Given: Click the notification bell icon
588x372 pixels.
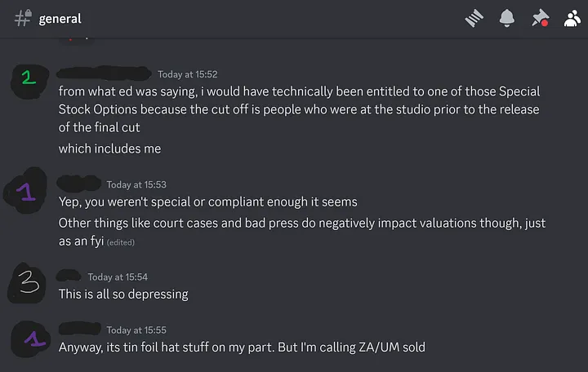Looking at the screenshot, I should tap(507, 18).
